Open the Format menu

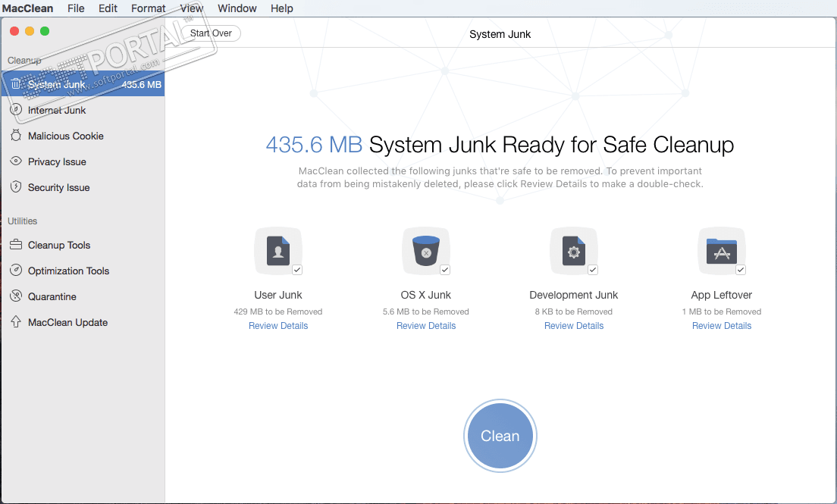pos(149,8)
